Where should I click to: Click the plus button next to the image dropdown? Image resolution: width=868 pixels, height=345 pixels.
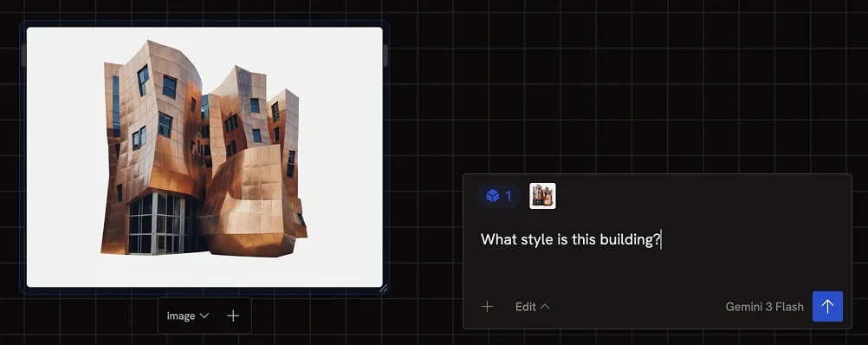234,316
